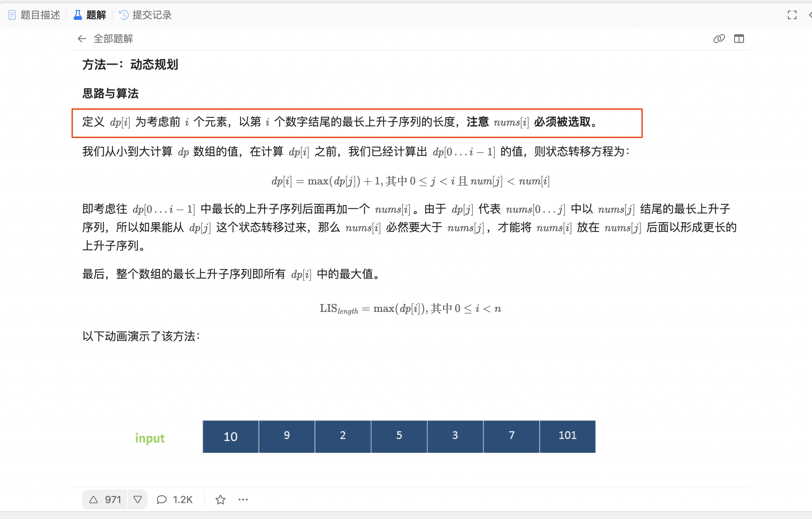
Task: Expand more actions under the three dots
Action: (243, 500)
